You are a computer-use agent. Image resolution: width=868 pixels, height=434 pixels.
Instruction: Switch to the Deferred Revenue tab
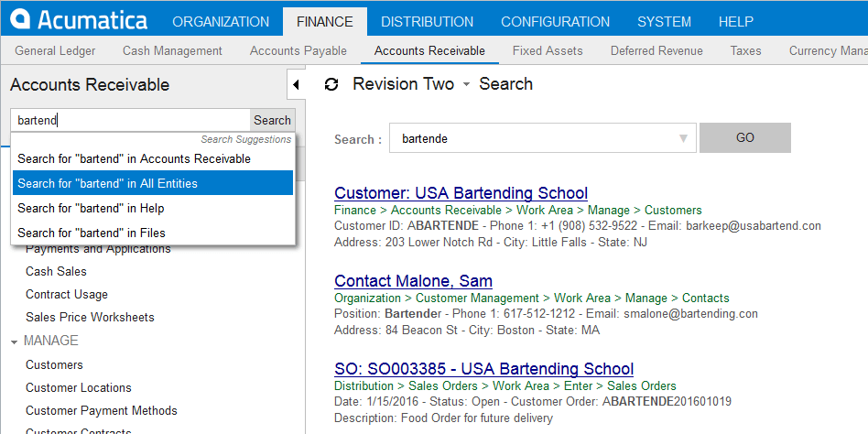(x=656, y=51)
